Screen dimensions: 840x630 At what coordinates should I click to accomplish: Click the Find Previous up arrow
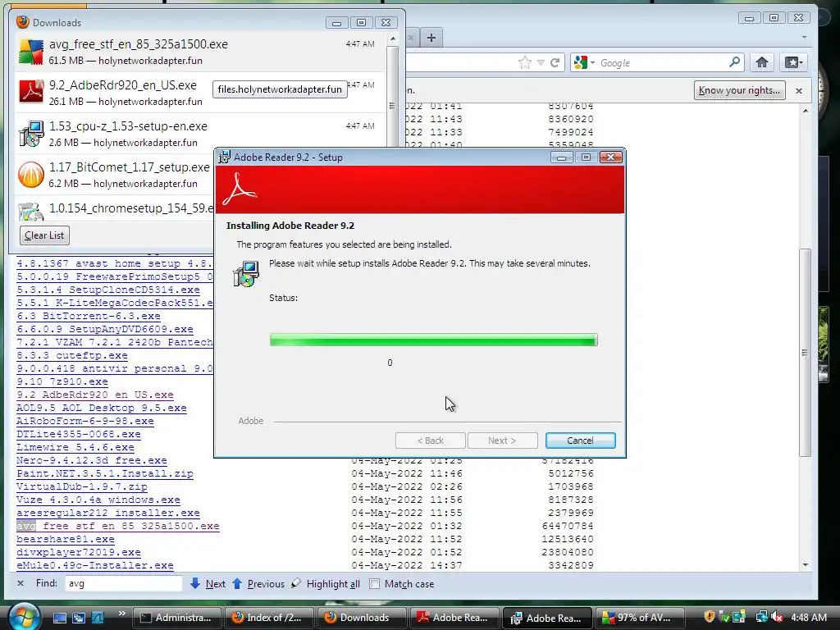pos(237,583)
